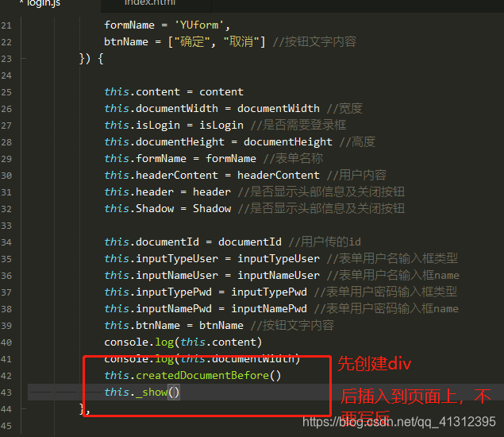
Task: Click the //表单名称 comment on line 29
Action: click(x=293, y=158)
